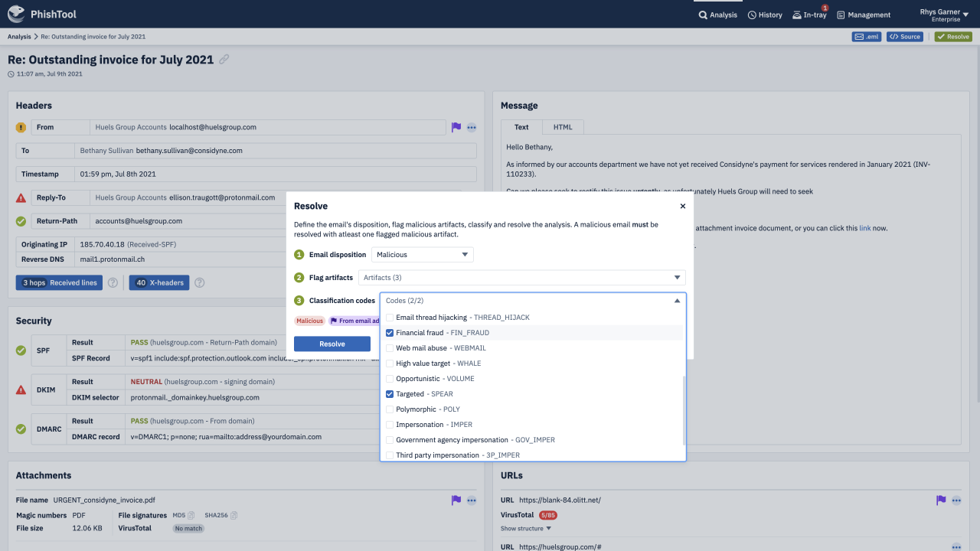Viewport: 980px width, 551px height.
Task: Click the In-tray notification badge
Action: tap(825, 8)
